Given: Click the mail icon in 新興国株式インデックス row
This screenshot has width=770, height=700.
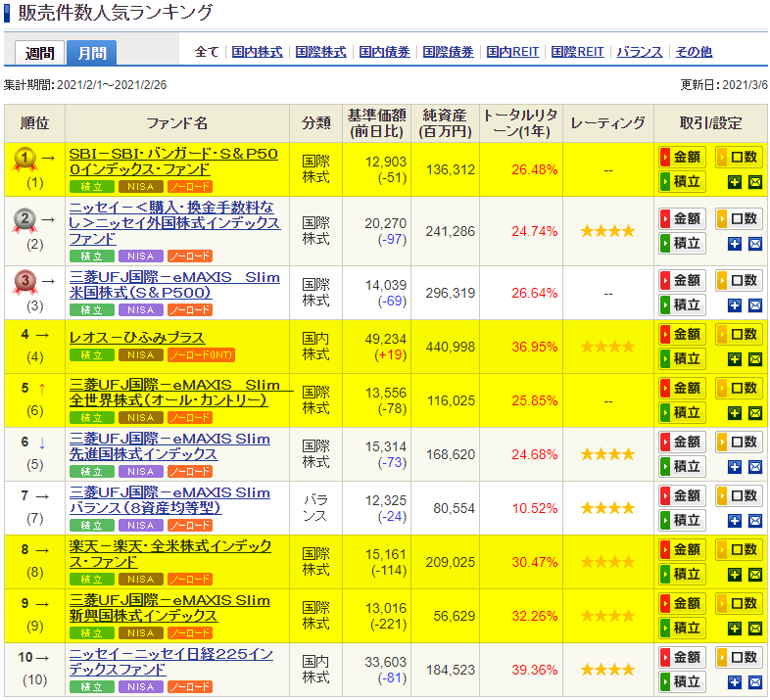Looking at the screenshot, I should tap(754, 629).
